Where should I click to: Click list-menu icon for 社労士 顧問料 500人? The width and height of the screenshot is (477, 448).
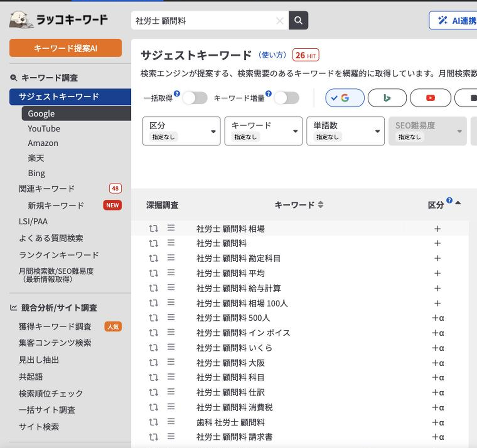pos(171,317)
